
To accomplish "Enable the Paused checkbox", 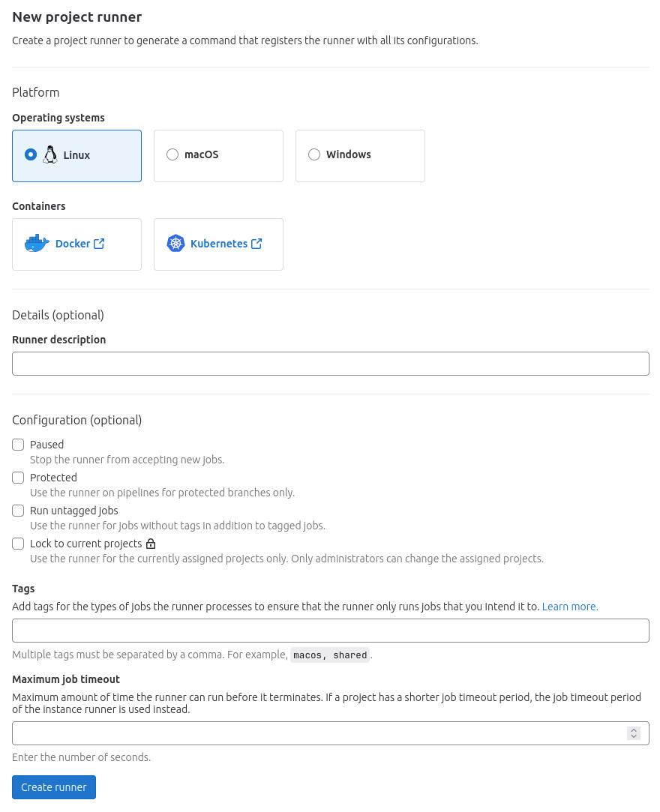I will coord(18,444).
